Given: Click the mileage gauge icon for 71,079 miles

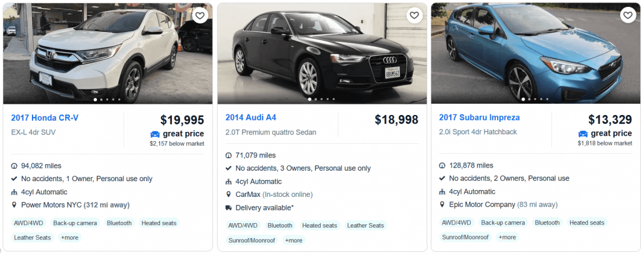Looking at the screenshot, I should (x=229, y=155).
